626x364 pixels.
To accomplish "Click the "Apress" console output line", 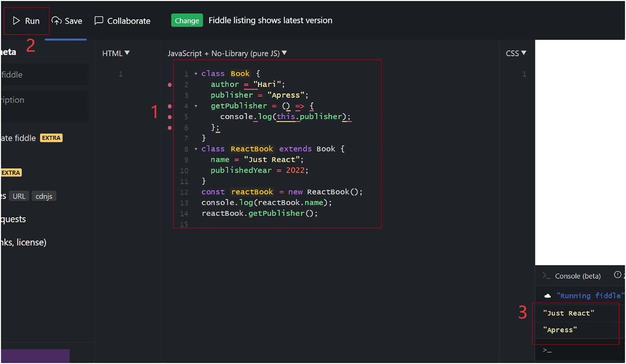I will 560,330.
